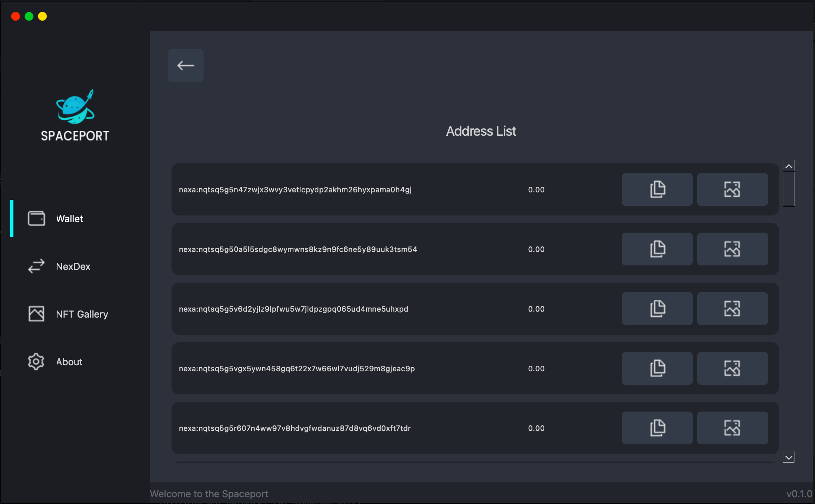Copy the address ending in a0h4gj

click(x=657, y=189)
